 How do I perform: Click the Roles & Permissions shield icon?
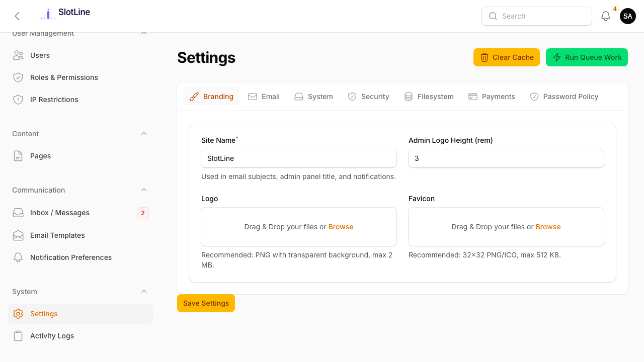coord(18,77)
